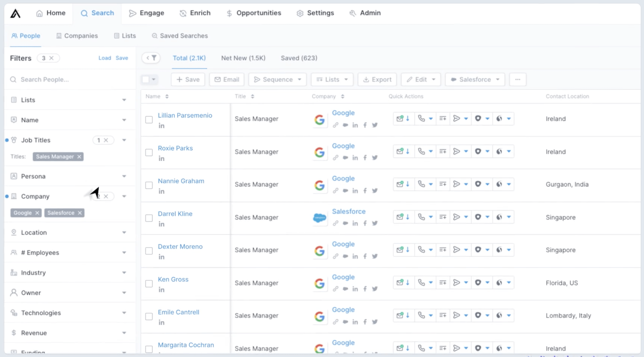Click the Twitter icon for Dexter Moreno's company

click(374, 256)
